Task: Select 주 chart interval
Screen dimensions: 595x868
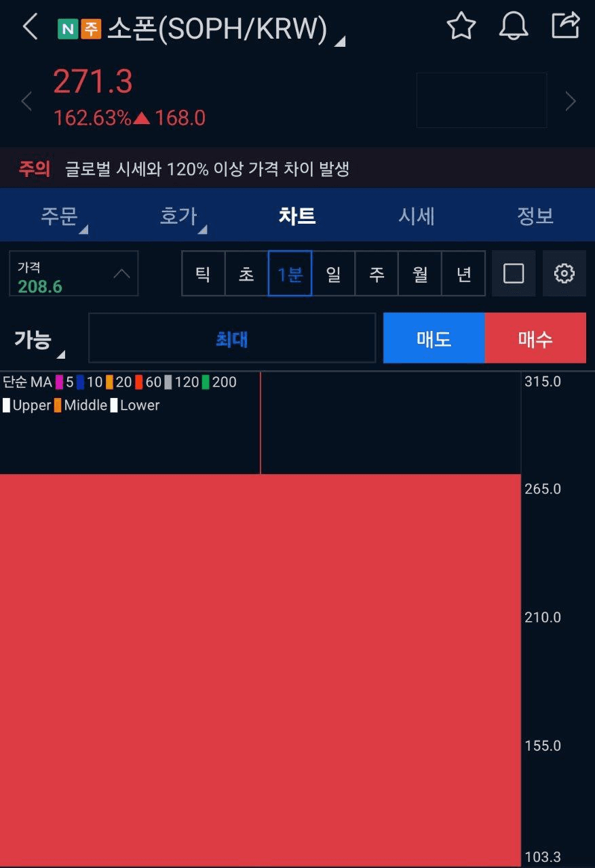Action: tap(377, 273)
